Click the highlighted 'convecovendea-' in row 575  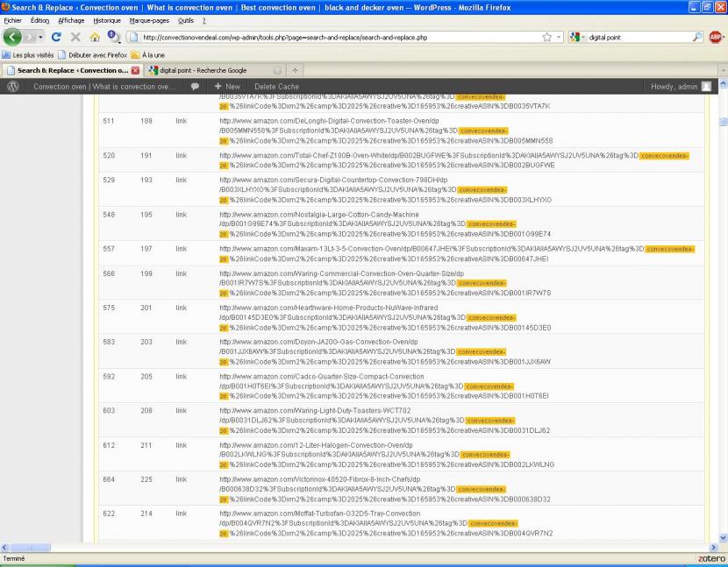click(x=491, y=318)
